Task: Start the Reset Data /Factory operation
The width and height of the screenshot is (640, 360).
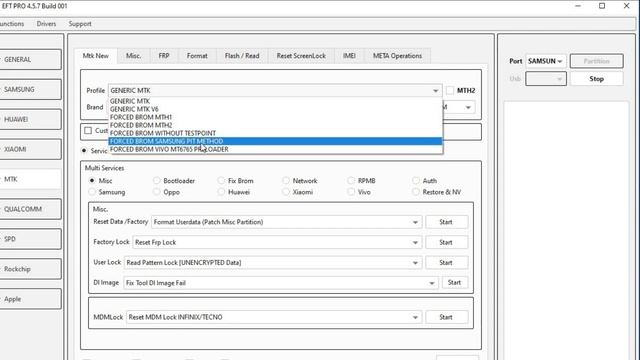Action: tap(446, 222)
